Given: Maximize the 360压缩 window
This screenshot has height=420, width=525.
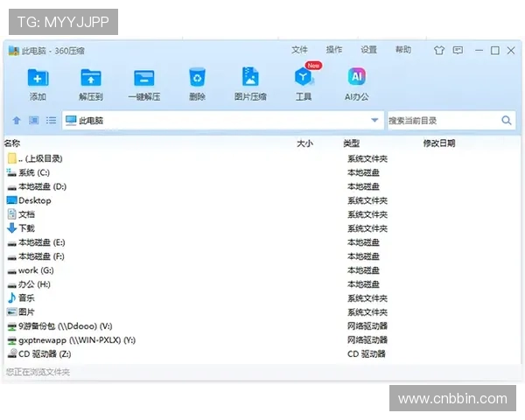Looking at the screenshot, I should coord(495,51).
